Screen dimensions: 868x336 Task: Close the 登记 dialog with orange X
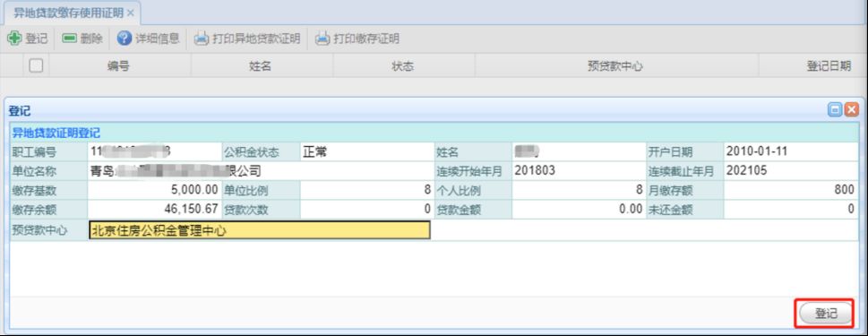pyautogui.click(x=851, y=109)
